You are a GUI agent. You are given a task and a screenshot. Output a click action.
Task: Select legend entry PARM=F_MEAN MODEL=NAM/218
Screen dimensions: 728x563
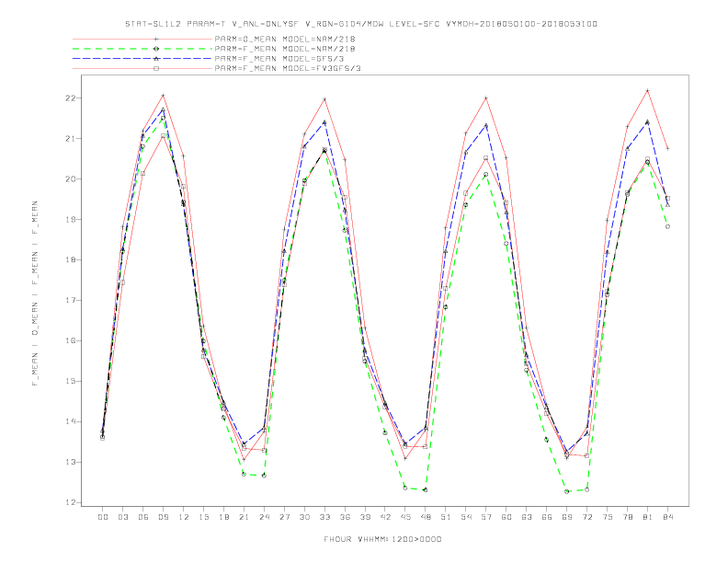[285, 49]
